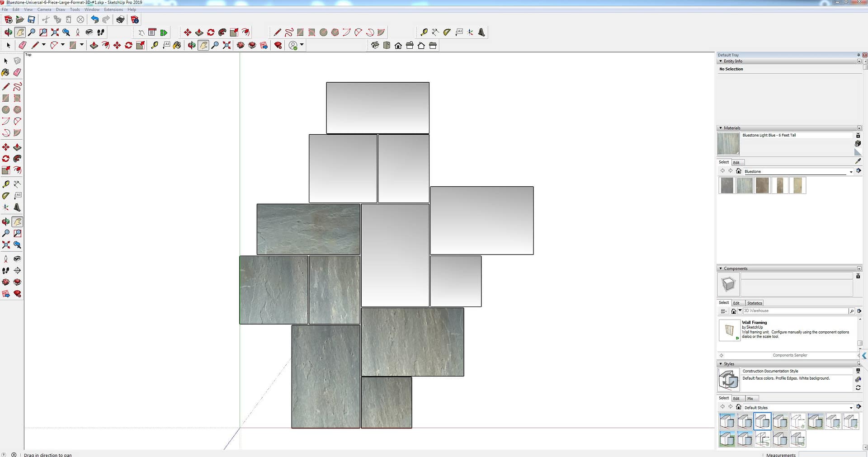Open the Default Styles collection dropdown
868x457 pixels.
point(851,408)
